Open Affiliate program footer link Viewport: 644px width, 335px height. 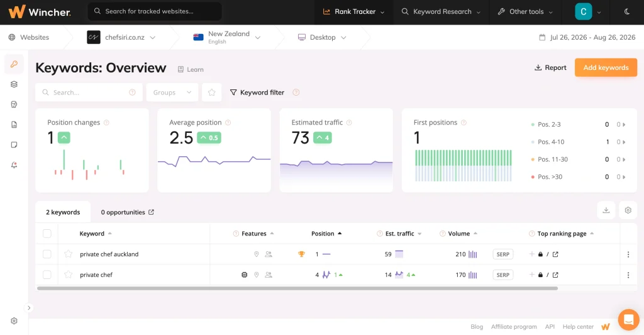coord(514,326)
